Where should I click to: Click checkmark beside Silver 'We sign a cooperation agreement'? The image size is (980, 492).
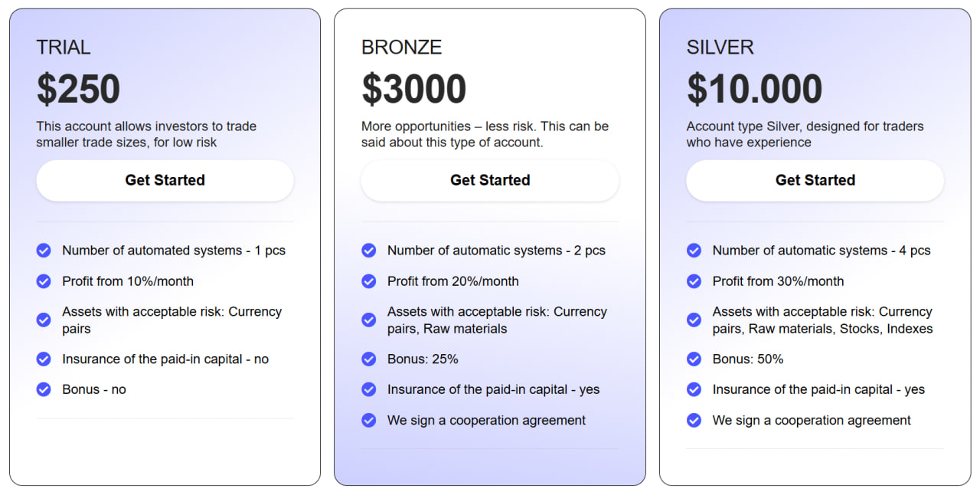point(694,420)
